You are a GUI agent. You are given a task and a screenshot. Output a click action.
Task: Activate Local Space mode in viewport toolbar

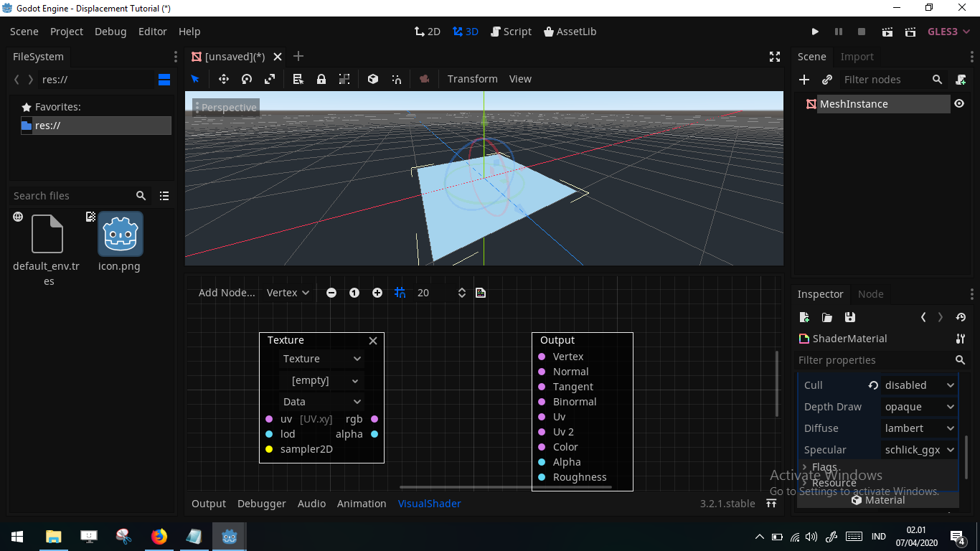point(372,79)
